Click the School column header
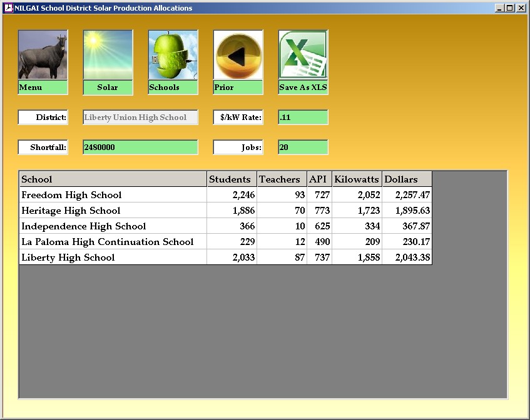Viewport: 530px width, 420px height. click(113, 179)
